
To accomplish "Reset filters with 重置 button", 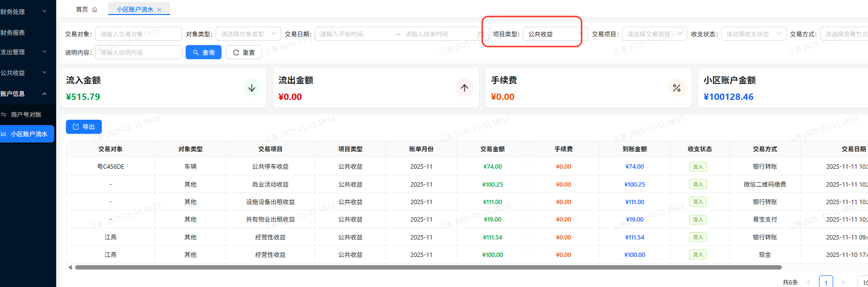I will point(244,52).
